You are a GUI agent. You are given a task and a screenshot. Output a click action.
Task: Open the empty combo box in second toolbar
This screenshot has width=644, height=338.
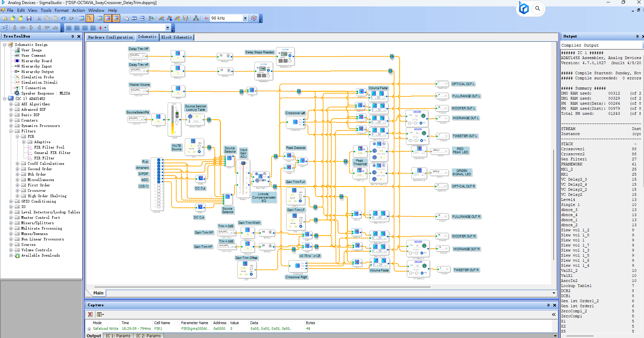168,28
